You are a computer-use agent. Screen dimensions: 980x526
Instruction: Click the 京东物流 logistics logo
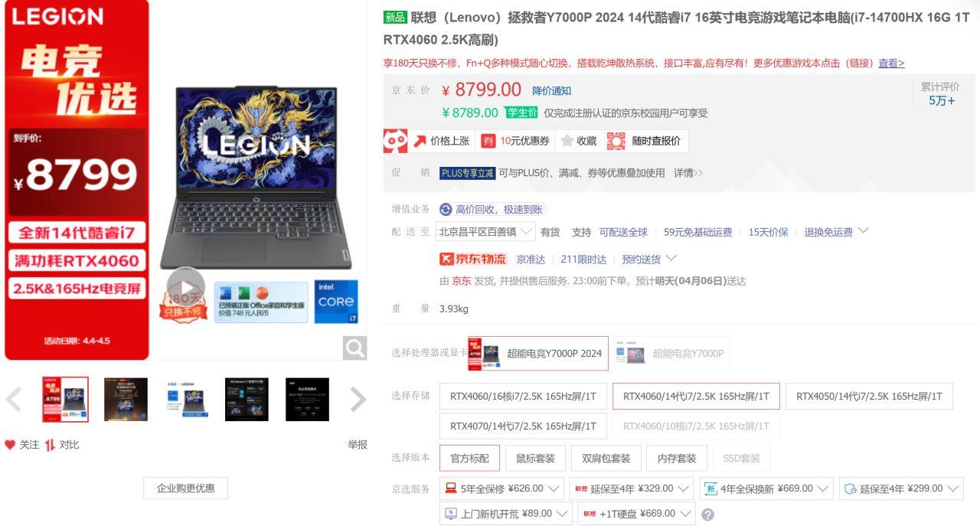(x=473, y=259)
